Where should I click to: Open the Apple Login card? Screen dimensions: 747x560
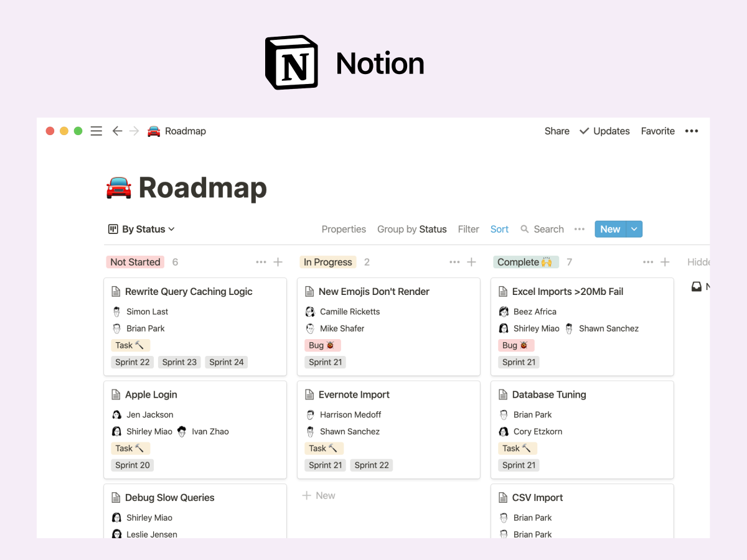(x=151, y=395)
